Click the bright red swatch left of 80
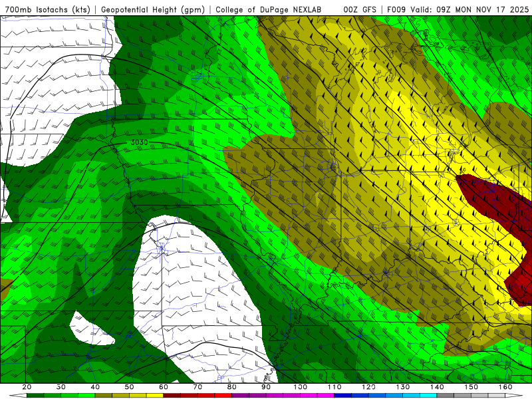 [x=223, y=396]
